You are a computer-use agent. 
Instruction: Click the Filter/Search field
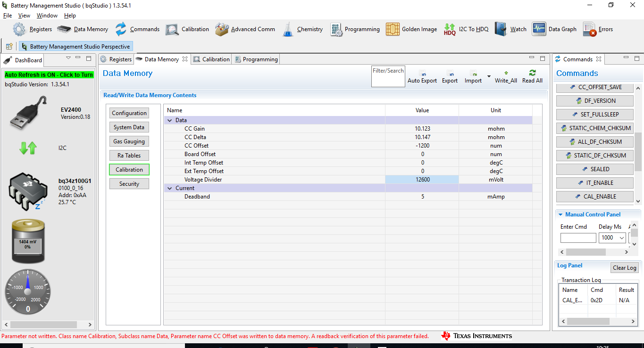(x=388, y=76)
